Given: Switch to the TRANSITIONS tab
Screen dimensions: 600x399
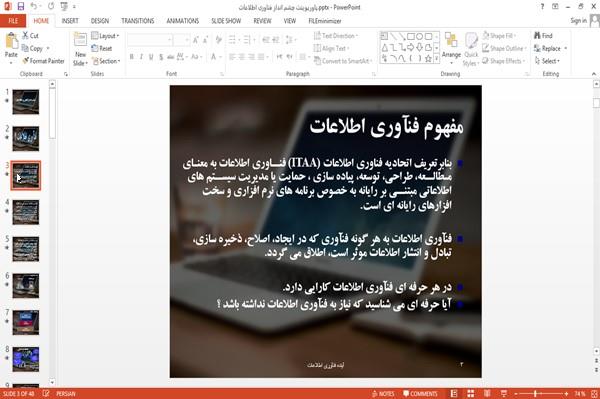Looking at the screenshot, I should pyautogui.click(x=138, y=21).
